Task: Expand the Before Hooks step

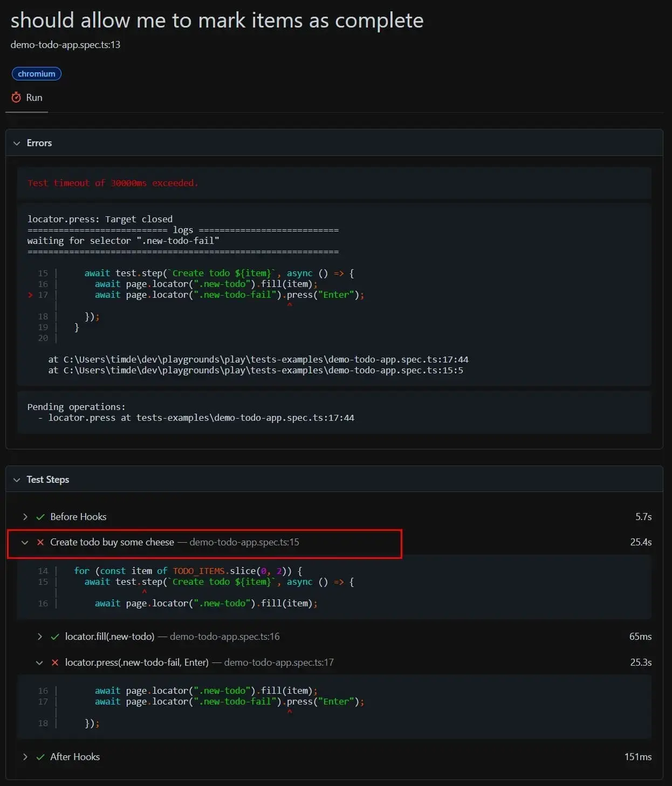Action: (x=25, y=517)
